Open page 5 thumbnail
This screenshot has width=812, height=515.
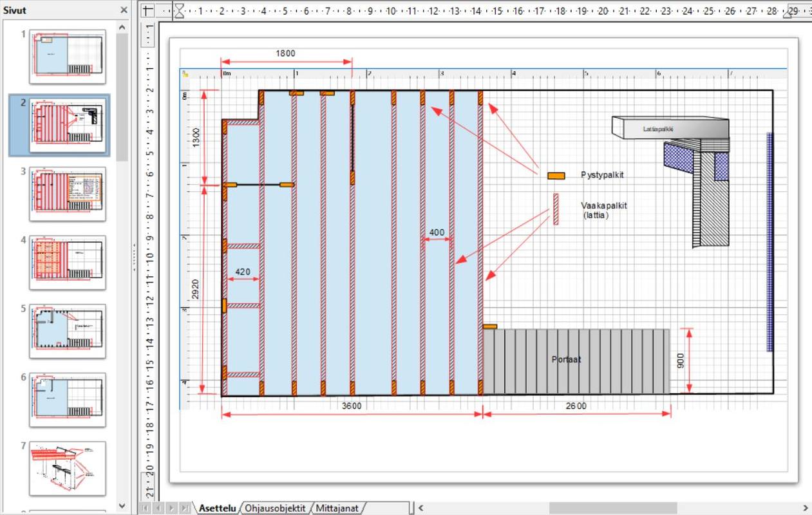coord(68,331)
